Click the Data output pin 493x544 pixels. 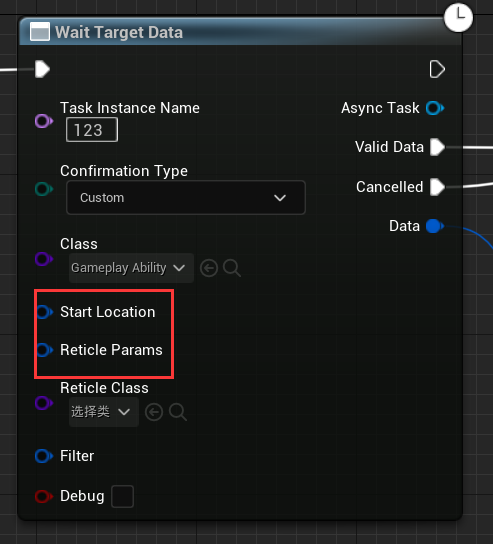coord(435,226)
